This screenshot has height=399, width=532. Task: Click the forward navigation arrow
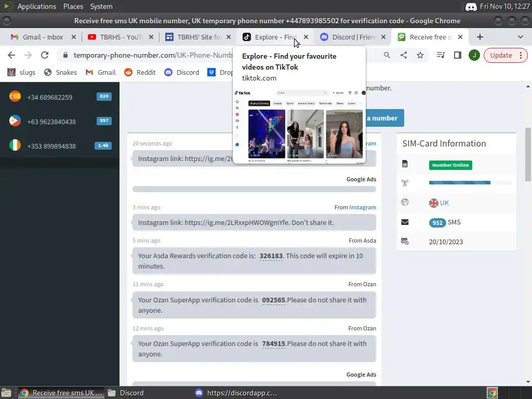[28, 55]
